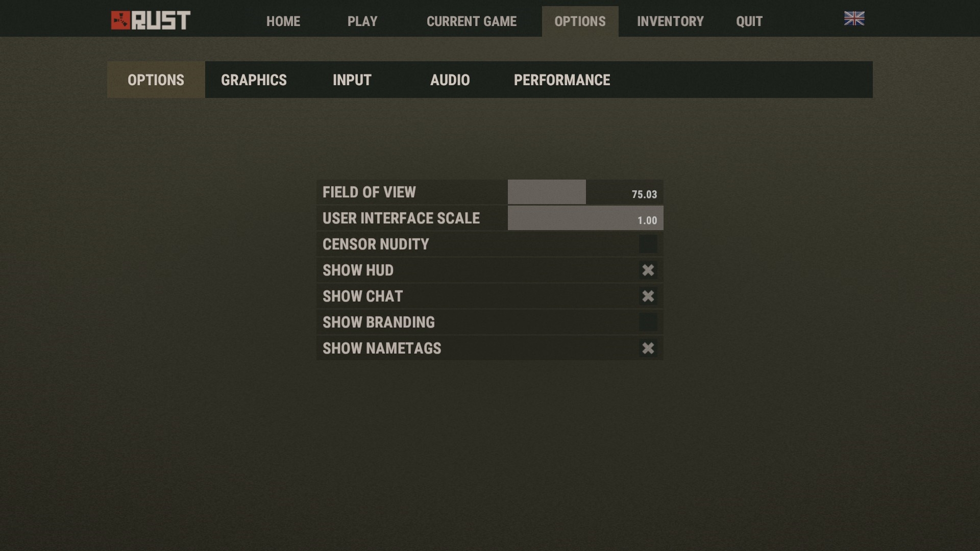This screenshot has width=980, height=551.
Task: Click the Show Nametags toggle icon
Action: (648, 348)
